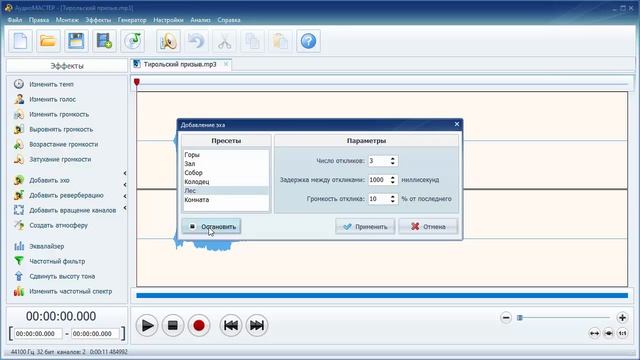The width and height of the screenshot is (640, 360).
Task: Switch to the Тирольский призыв.mp3 tab
Action: click(x=180, y=64)
